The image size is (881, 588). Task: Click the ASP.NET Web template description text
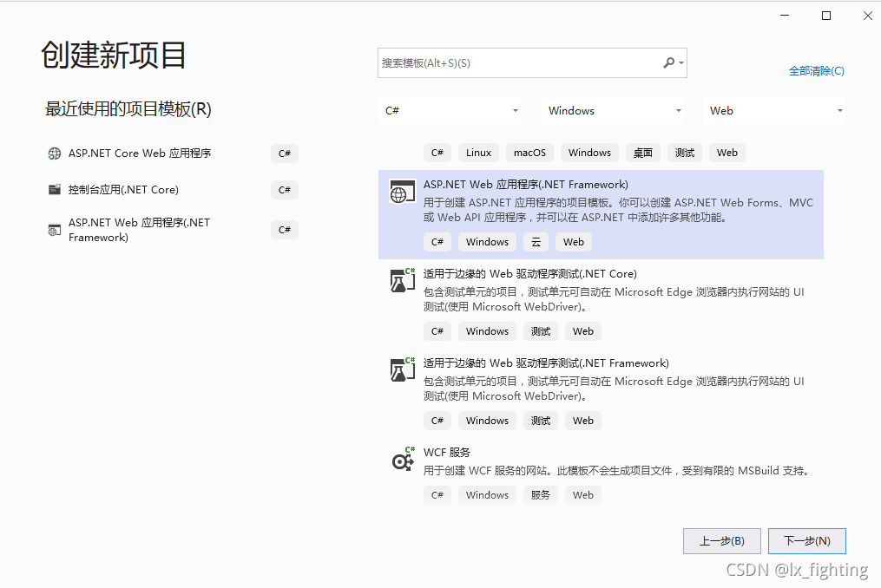(618, 210)
